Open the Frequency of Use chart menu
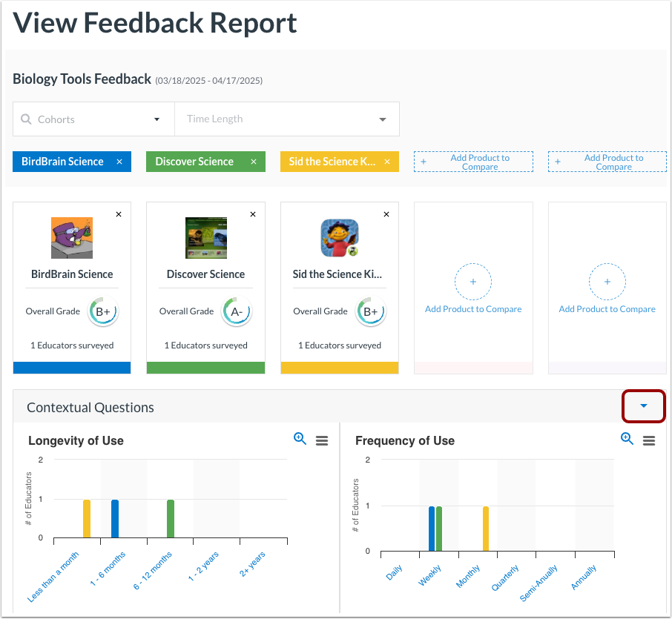This screenshot has width=672, height=619. pyautogui.click(x=649, y=440)
